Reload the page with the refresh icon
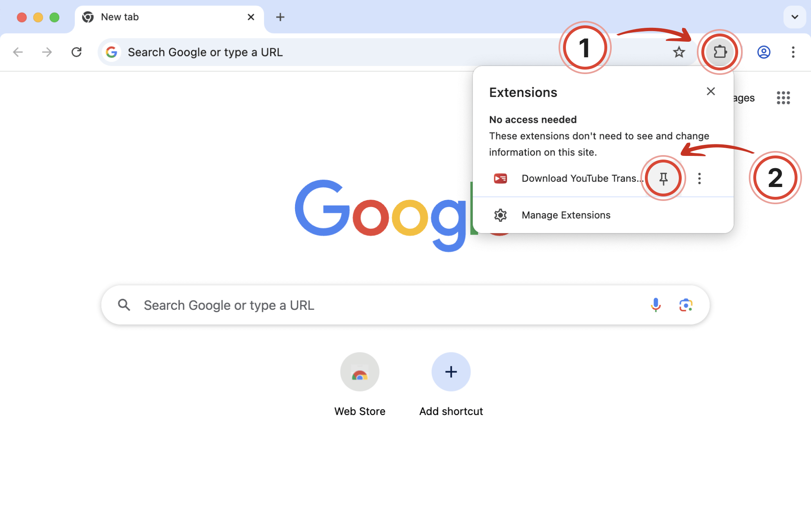 (77, 52)
